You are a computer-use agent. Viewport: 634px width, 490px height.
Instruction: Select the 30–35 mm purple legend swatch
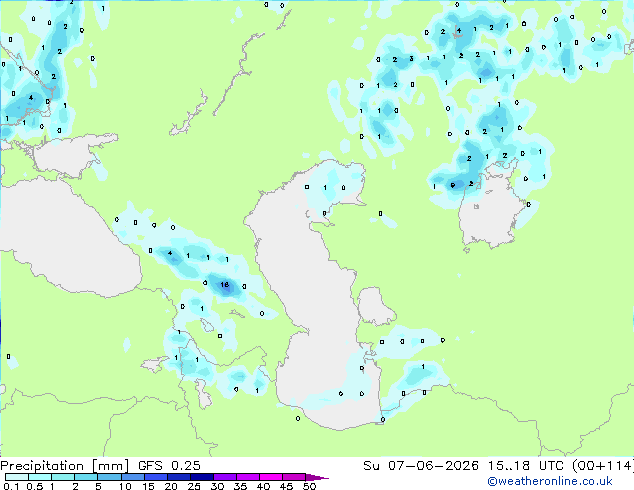[225, 477]
